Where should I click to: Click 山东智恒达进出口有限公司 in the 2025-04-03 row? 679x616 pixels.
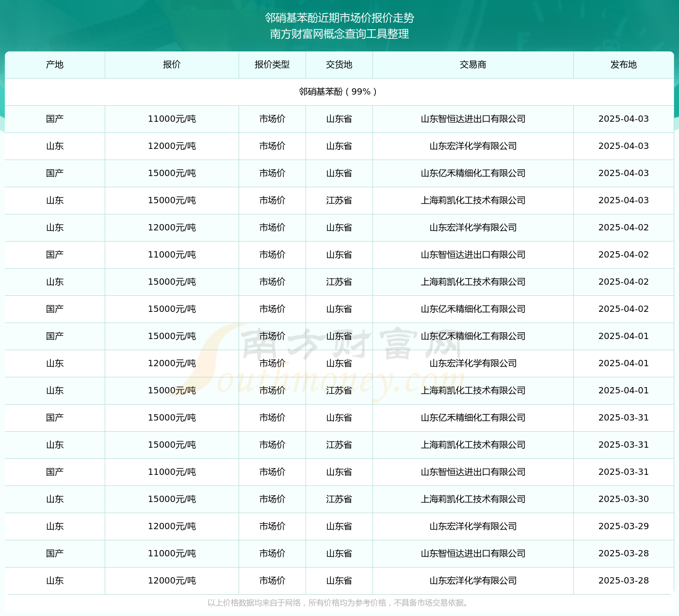pos(473,119)
